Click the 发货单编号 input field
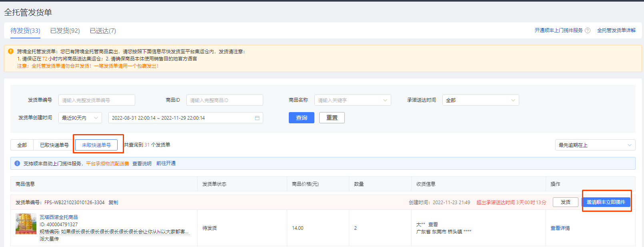The height and width of the screenshot is (247, 644). click(x=96, y=100)
